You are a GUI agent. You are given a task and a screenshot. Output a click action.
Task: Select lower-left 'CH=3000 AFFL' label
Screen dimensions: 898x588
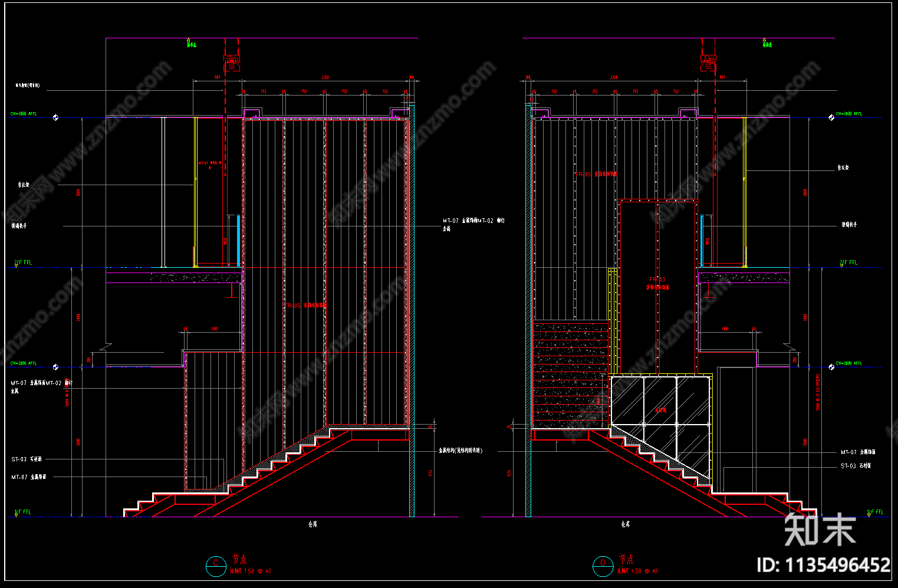(x=24, y=363)
